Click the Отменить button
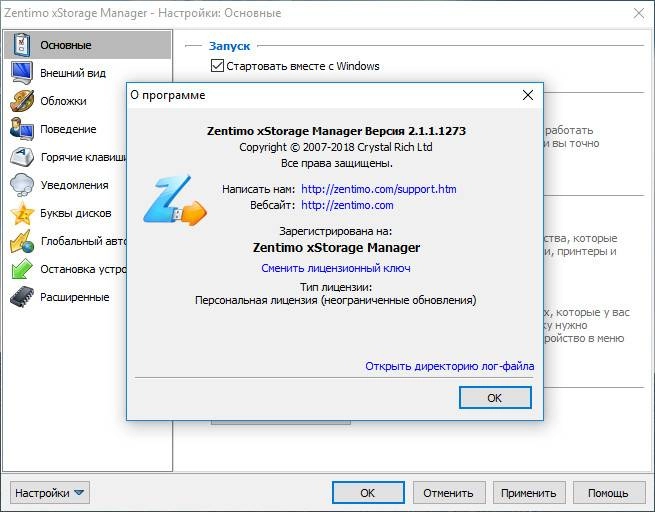The height and width of the screenshot is (512, 655). 449,493
